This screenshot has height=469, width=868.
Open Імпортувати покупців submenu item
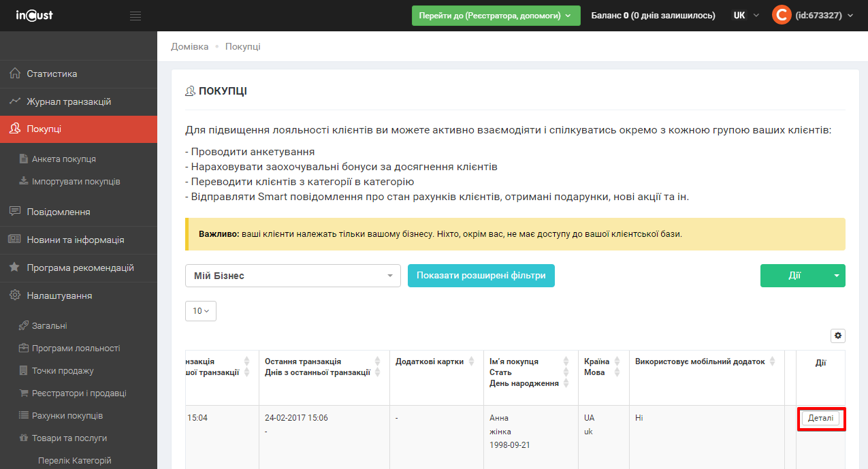tap(76, 182)
